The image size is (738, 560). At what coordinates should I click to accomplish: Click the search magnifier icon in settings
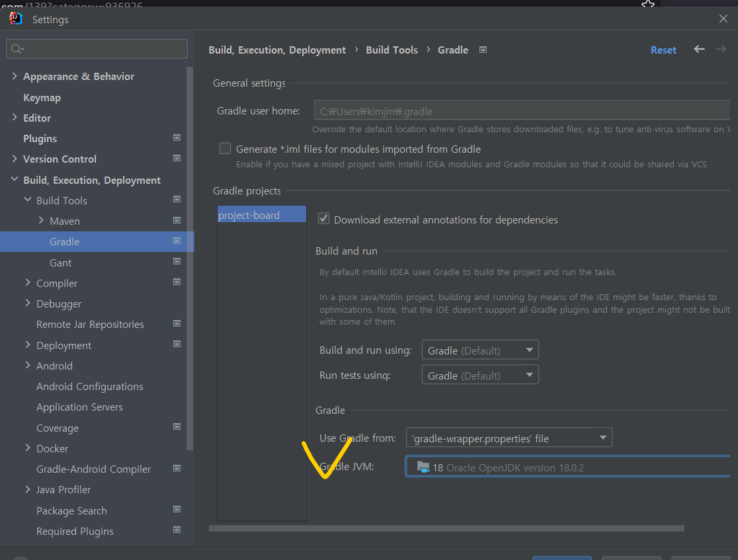tap(17, 49)
